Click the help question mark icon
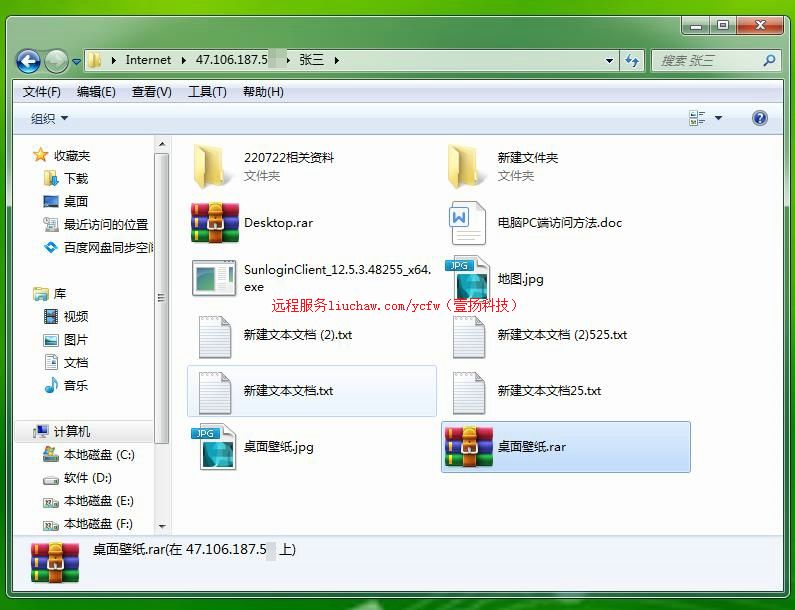 [x=759, y=118]
